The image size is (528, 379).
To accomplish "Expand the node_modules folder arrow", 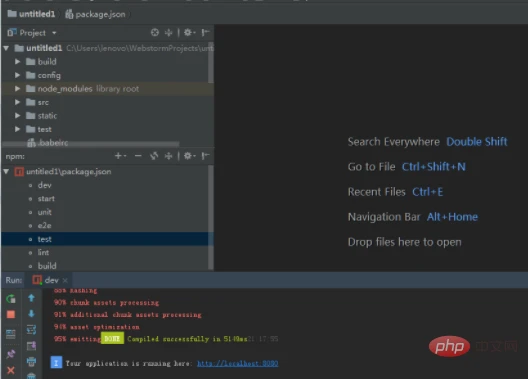I will pyautogui.click(x=18, y=89).
